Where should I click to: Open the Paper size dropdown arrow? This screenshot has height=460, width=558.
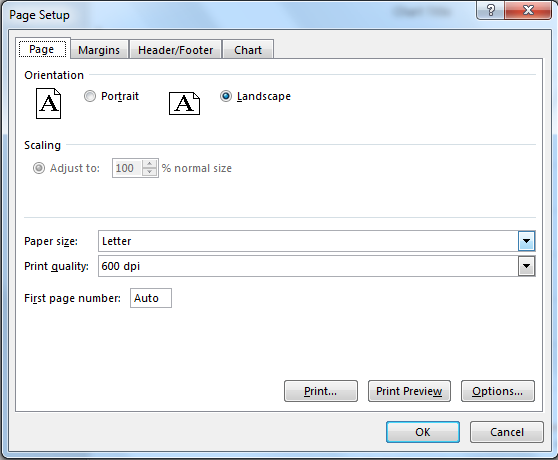[x=526, y=241]
